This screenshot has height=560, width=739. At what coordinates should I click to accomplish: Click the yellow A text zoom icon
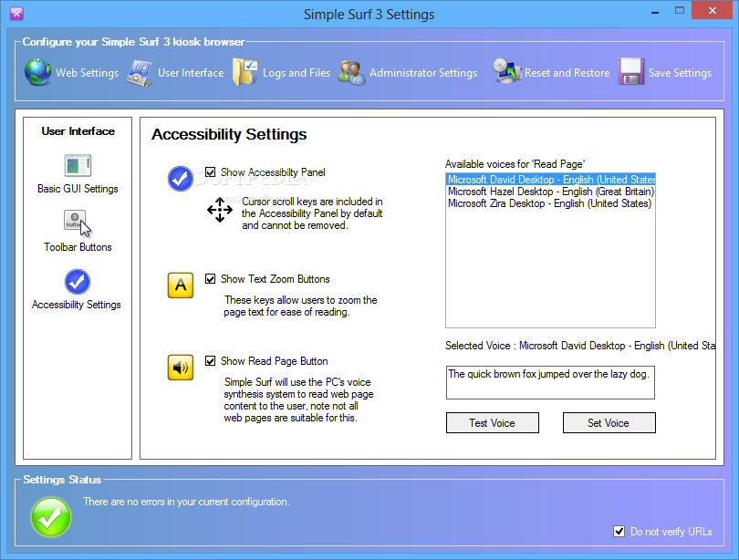(181, 285)
